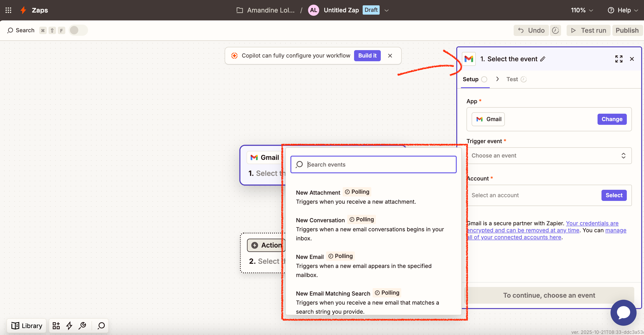
Task: Click the To continue, choose an event button
Action: 549,295
